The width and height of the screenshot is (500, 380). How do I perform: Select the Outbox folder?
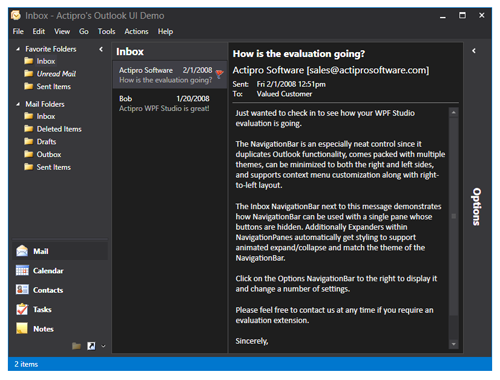(49, 154)
